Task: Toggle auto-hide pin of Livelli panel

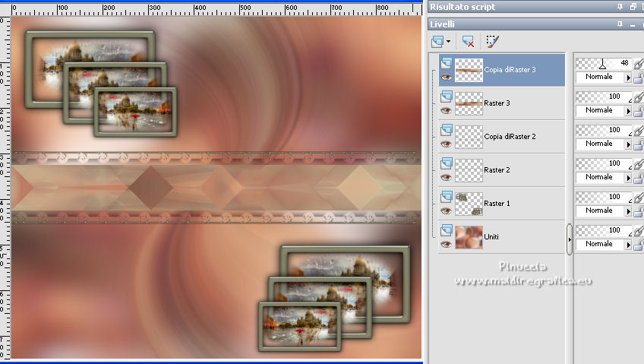Action: [x=620, y=24]
